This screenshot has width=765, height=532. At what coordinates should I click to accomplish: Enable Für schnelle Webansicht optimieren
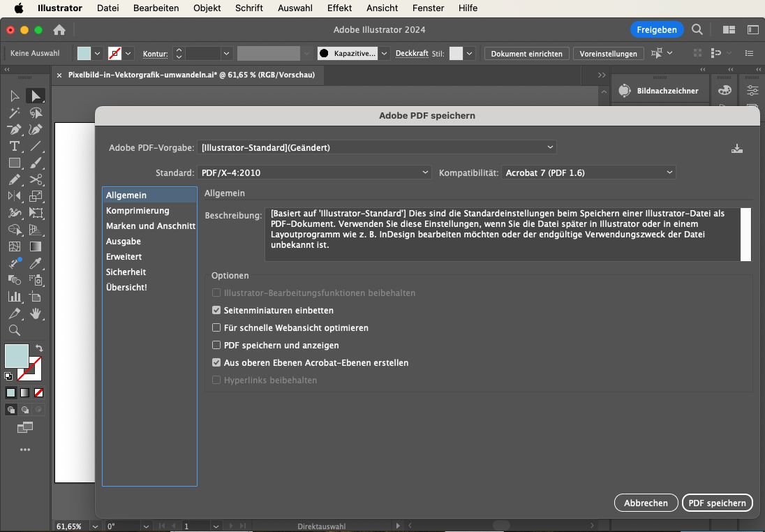point(216,328)
